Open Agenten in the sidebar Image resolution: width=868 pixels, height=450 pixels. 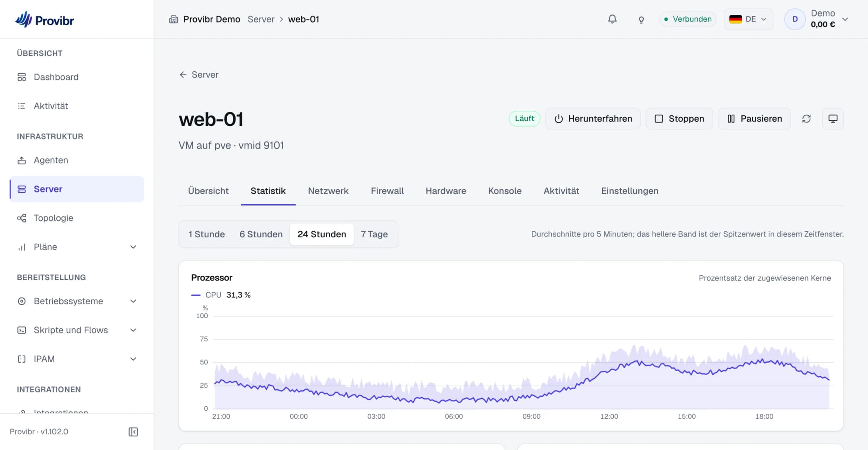point(77,160)
